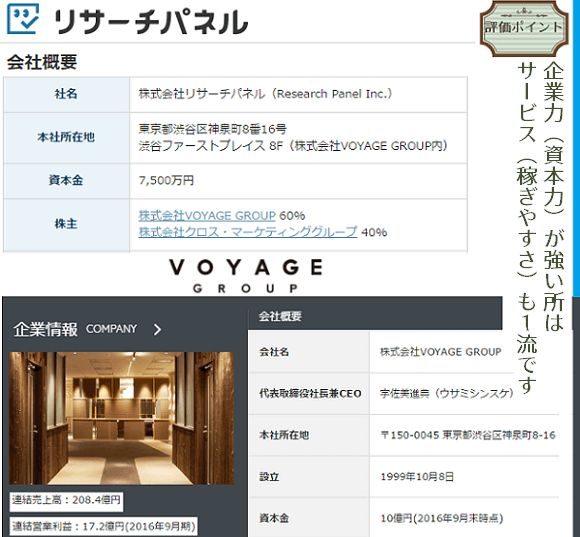This screenshot has height=537, width=580.
Task: Click the 10億円(2016年9月末時点) value
Action: (x=442, y=518)
